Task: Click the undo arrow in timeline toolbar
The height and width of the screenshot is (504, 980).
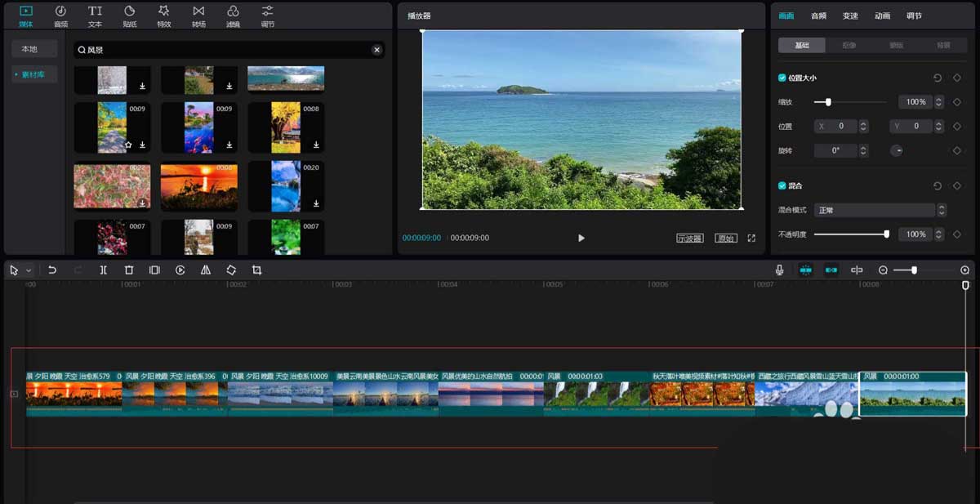Action: coord(52,270)
